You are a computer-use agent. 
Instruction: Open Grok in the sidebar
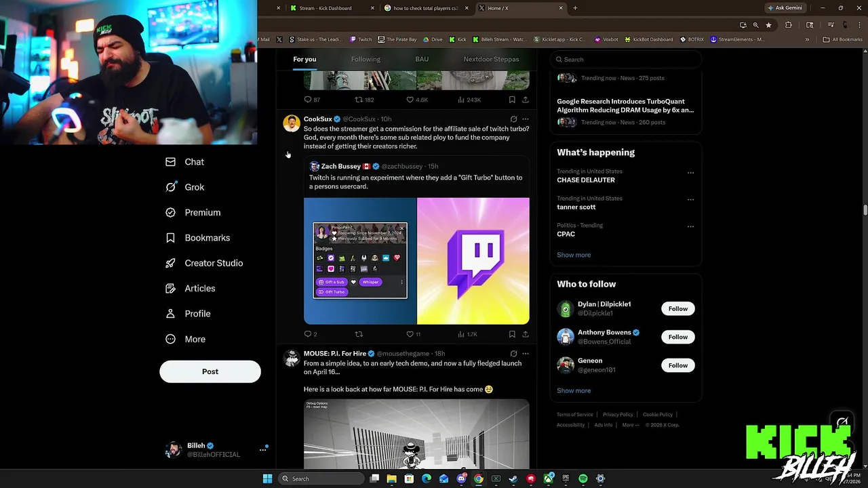coord(185,187)
